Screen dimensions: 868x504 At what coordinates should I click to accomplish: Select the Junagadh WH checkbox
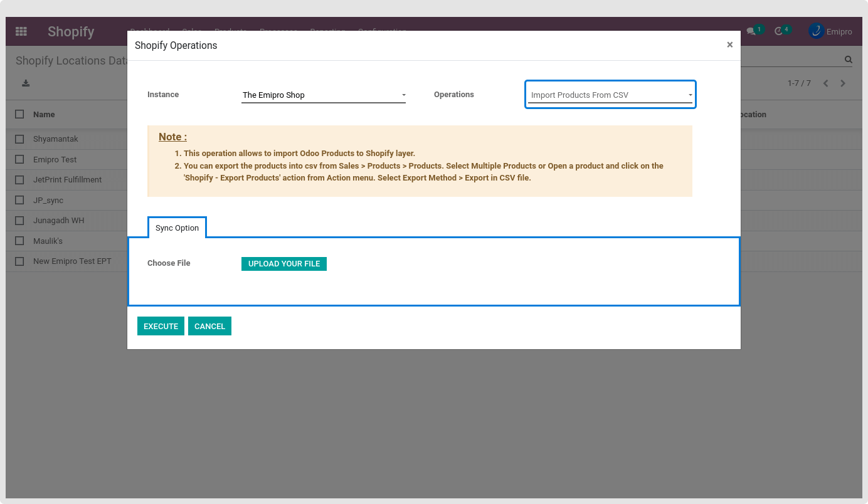click(x=20, y=221)
